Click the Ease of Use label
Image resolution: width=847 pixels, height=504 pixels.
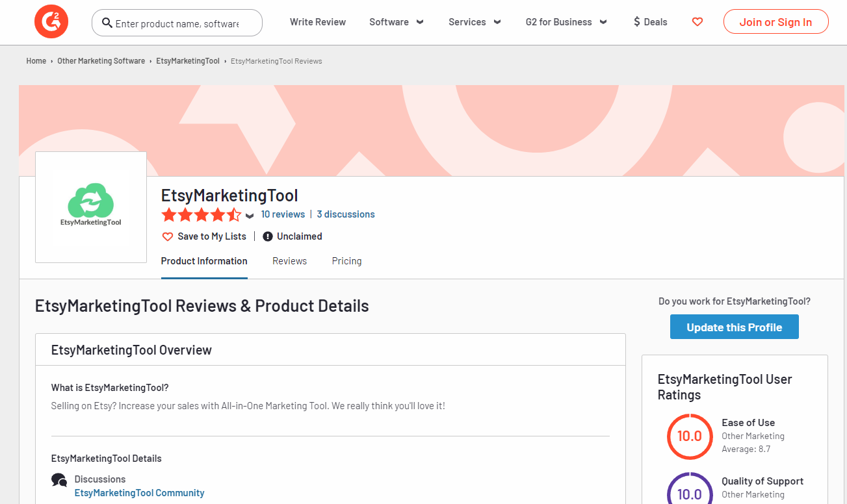click(748, 423)
